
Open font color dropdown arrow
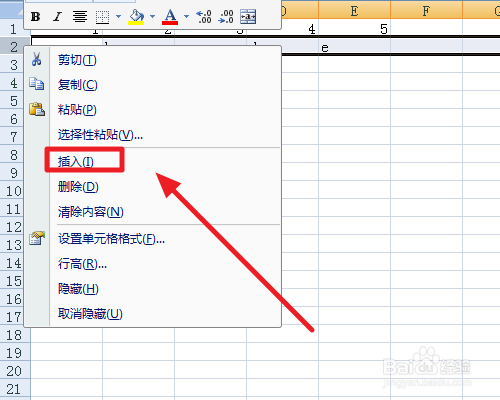coord(186,16)
